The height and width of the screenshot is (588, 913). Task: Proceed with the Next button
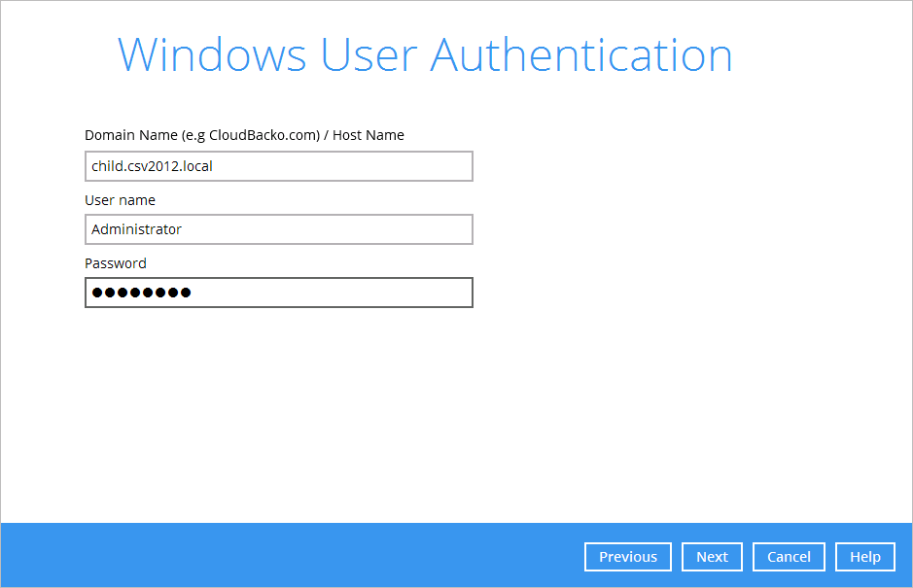712,557
